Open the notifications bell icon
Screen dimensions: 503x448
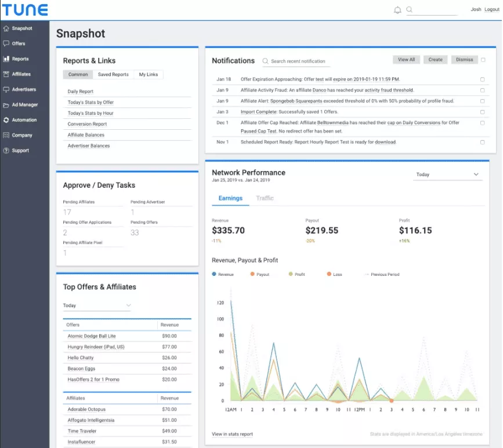(397, 10)
